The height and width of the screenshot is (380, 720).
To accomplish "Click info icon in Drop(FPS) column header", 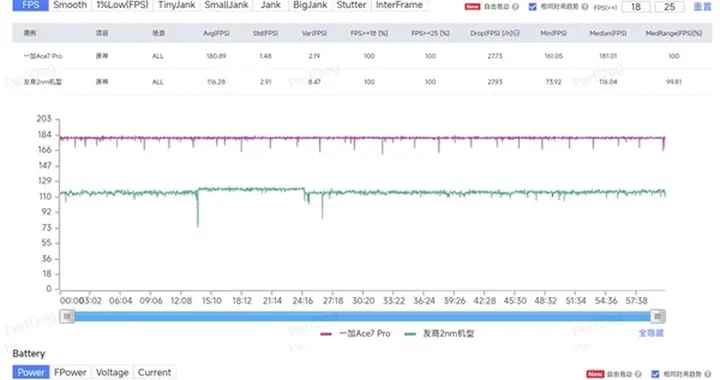I will click(517, 33).
